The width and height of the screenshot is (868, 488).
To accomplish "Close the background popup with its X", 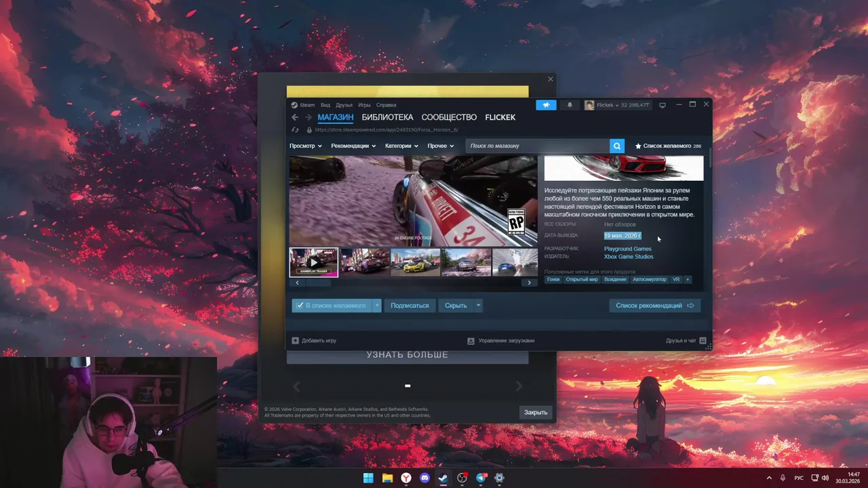I will (x=550, y=79).
